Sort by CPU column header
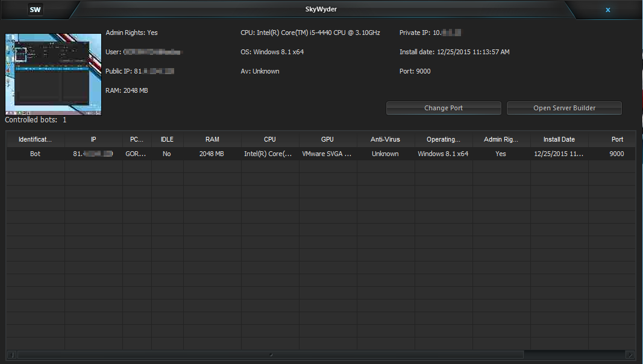This screenshot has height=364, width=643. point(270,139)
